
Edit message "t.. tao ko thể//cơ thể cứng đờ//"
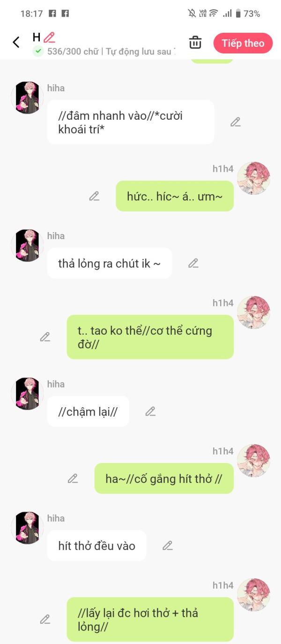[x=45, y=337]
